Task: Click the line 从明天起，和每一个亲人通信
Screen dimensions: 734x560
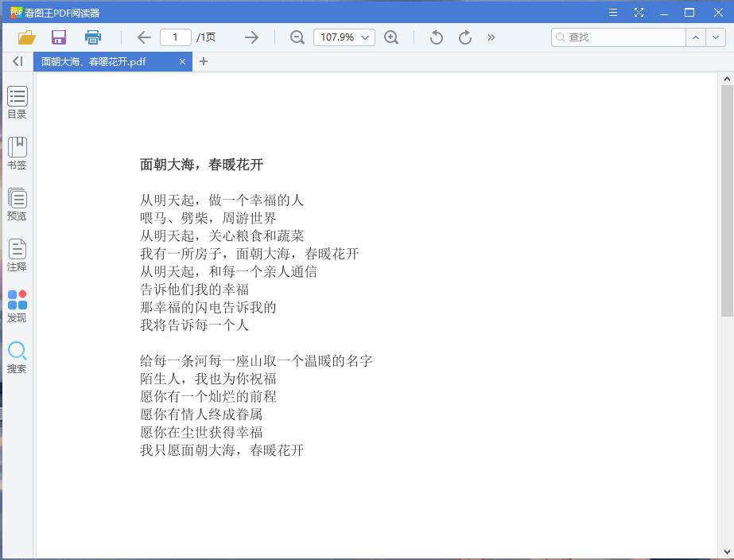Action: [228, 271]
